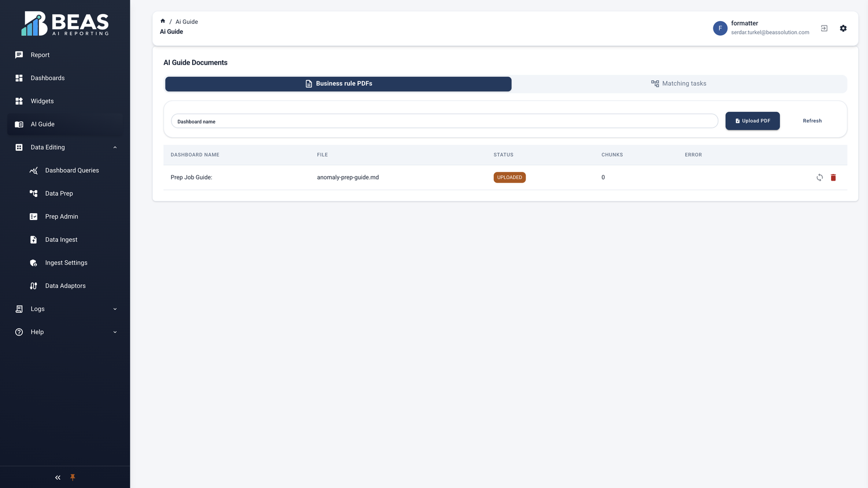
Task: Collapse the Data Editing section chevron
Action: coord(115,147)
